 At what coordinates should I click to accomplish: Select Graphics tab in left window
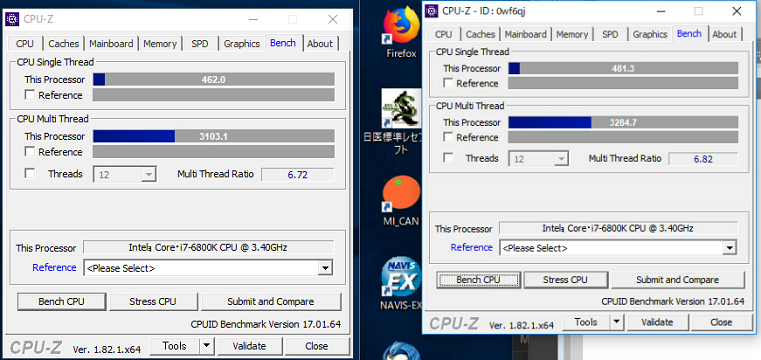coord(242,44)
